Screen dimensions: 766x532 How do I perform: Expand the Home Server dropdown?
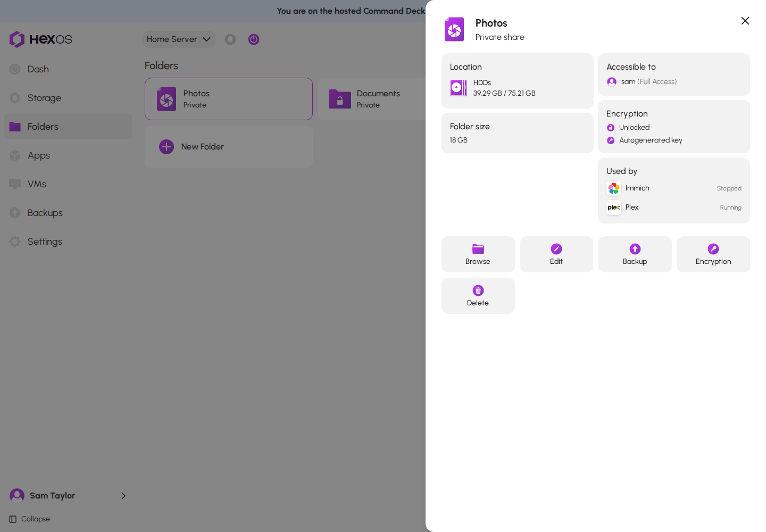(179, 39)
